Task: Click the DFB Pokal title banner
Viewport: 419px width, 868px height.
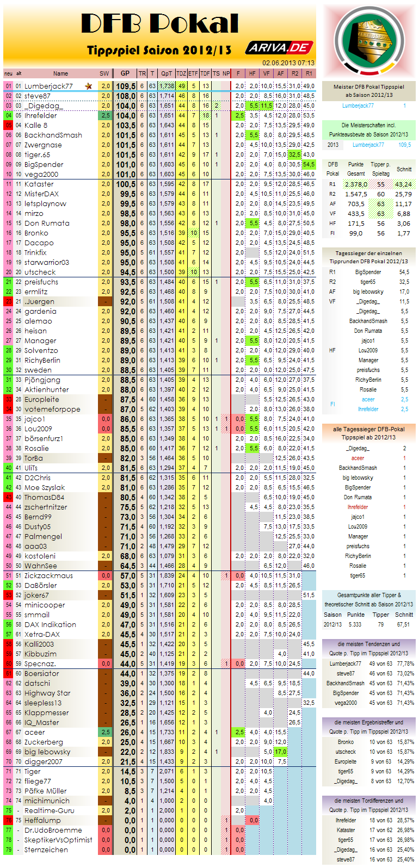Action: click(x=160, y=24)
